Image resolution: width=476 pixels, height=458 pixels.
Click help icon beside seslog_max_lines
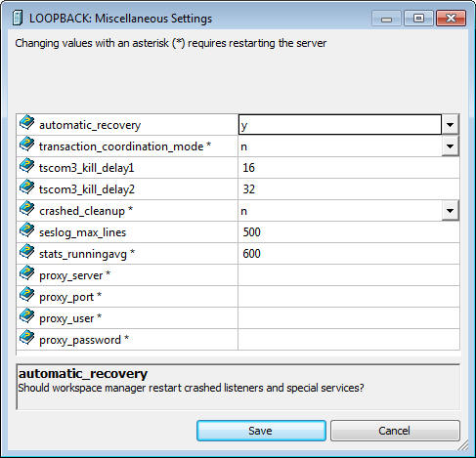pyautogui.click(x=26, y=230)
